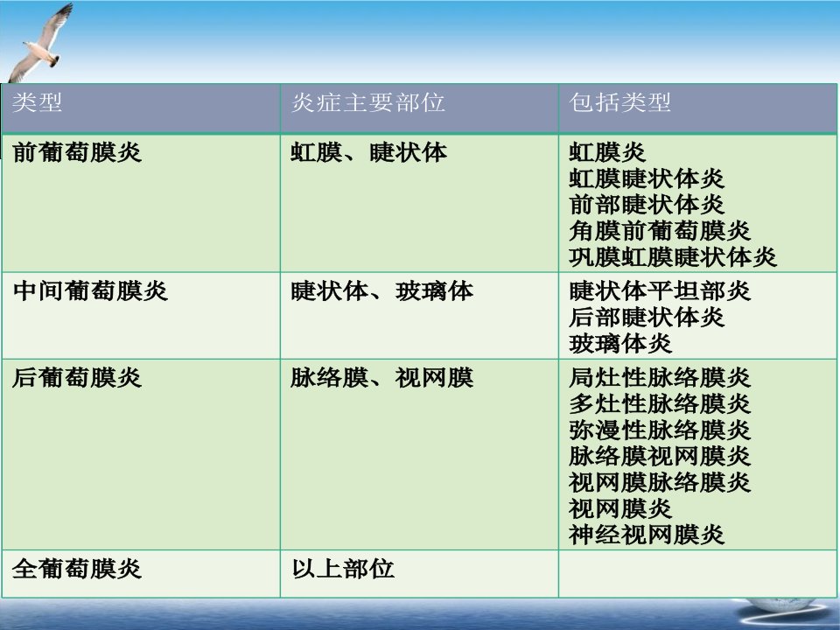
Task: Select the 睫状体、玻璃体 cell text
Action: pos(382,290)
